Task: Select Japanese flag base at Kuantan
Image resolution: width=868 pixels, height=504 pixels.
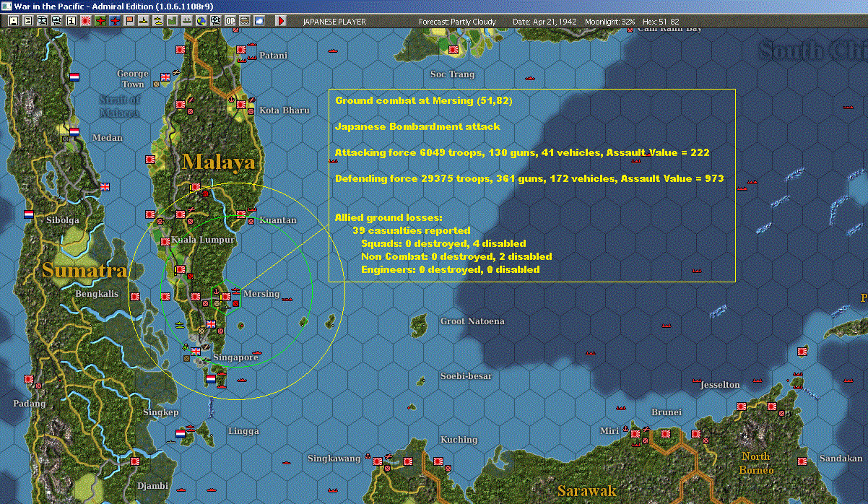Action: [242, 214]
